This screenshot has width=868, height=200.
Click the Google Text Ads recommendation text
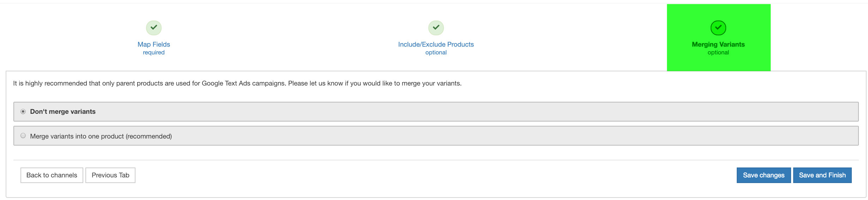coord(237,83)
